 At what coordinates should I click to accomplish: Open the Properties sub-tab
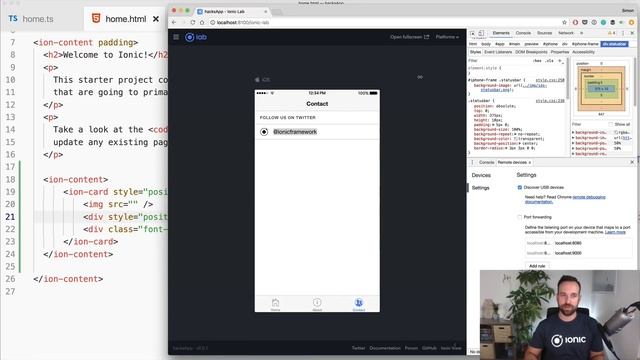pos(560,52)
